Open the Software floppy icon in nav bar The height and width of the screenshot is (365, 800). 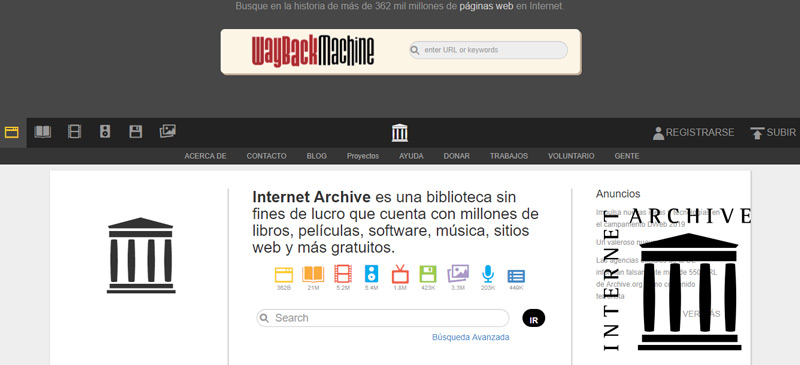coord(135,132)
